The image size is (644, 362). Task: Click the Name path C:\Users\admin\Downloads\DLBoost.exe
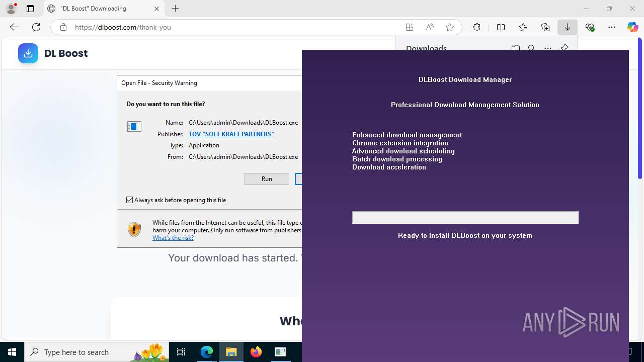click(x=243, y=123)
